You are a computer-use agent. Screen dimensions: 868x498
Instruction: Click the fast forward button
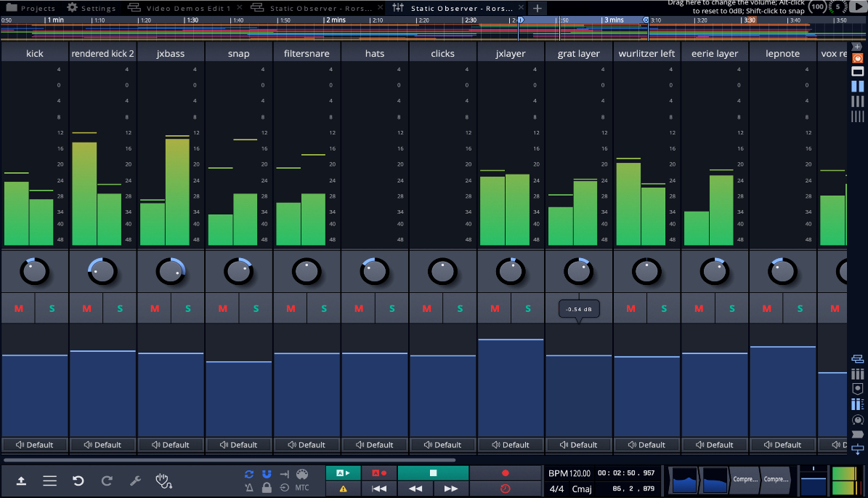pyautogui.click(x=451, y=489)
